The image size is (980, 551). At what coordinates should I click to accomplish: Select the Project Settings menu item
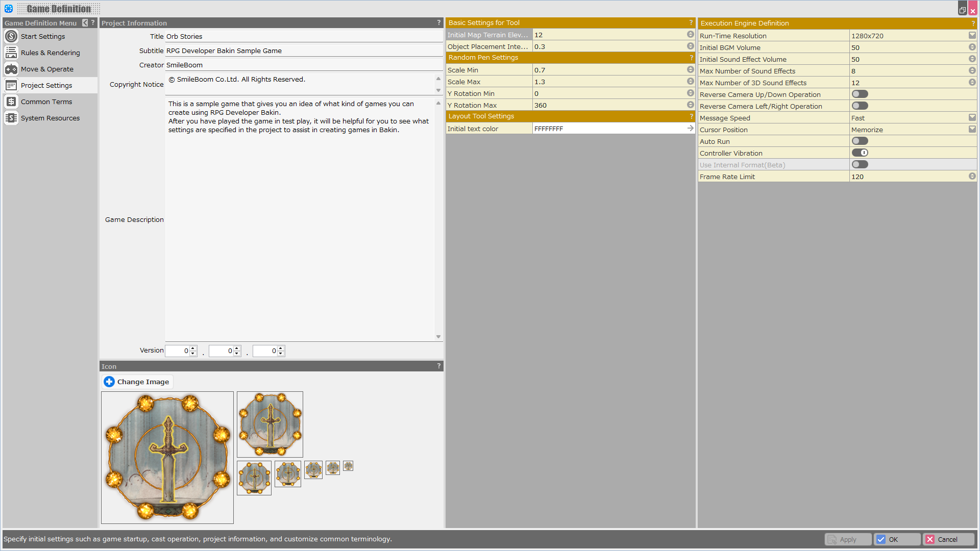tap(46, 85)
